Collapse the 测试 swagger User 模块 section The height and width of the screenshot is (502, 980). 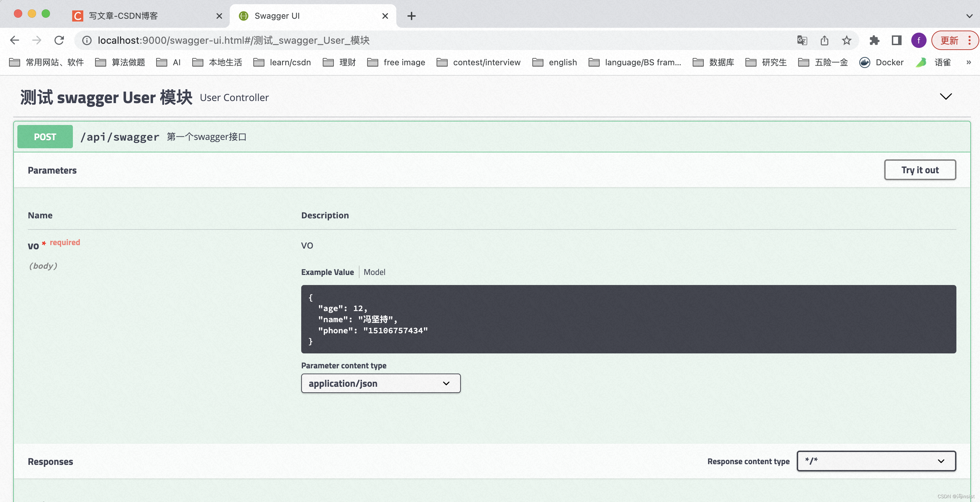[x=946, y=96]
